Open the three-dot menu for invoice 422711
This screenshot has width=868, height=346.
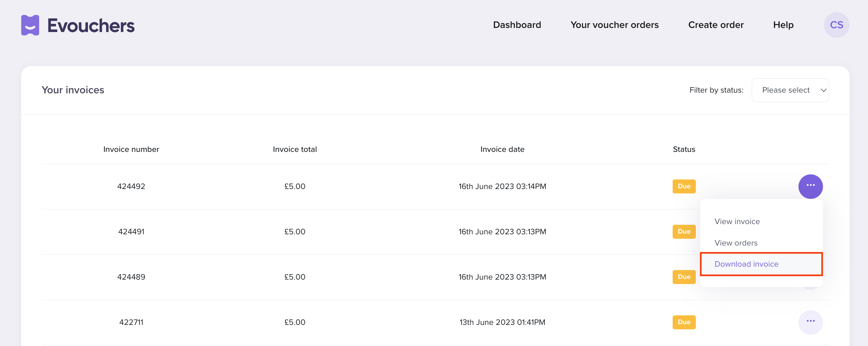pyautogui.click(x=810, y=322)
